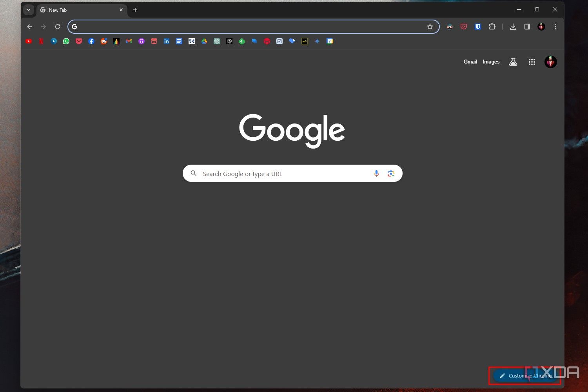Select the New Tab tab
The width and height of the screenshot is (588, 392).
(x=82, y=10)
